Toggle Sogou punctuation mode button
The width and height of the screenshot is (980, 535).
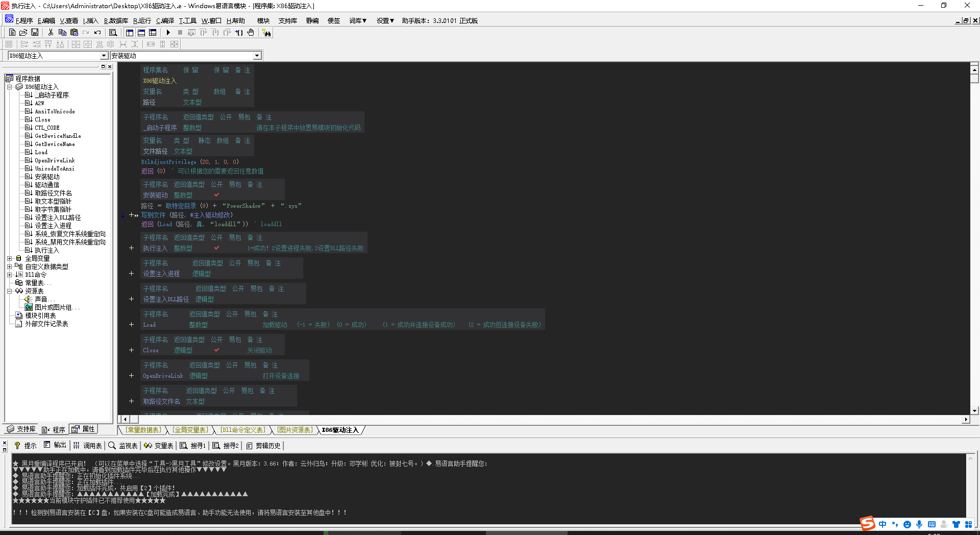895,524
